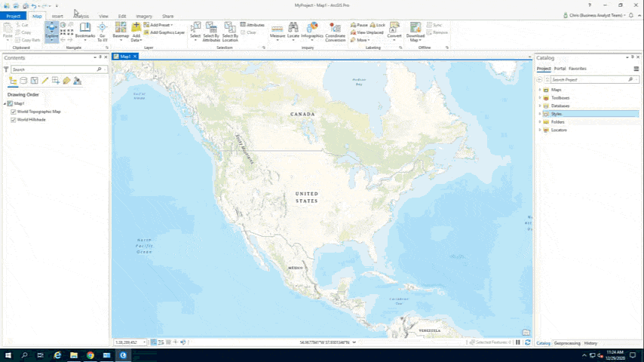Show List By Labeling view
This screenshot has height=362, width=644.
66,81
